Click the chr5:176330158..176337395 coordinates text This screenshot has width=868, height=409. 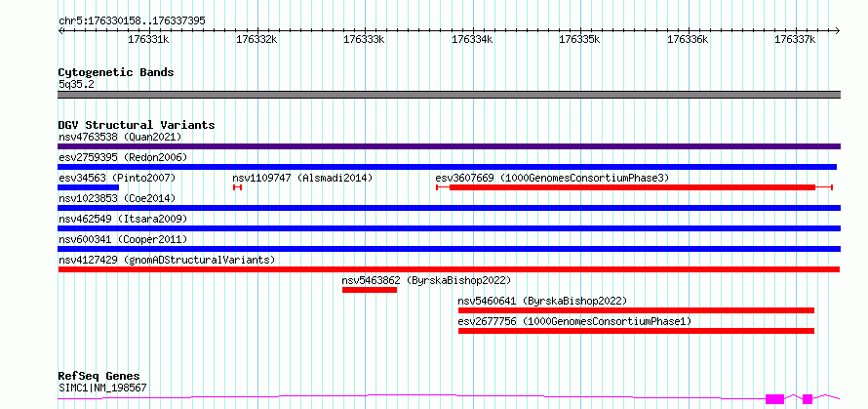[132, 21]
